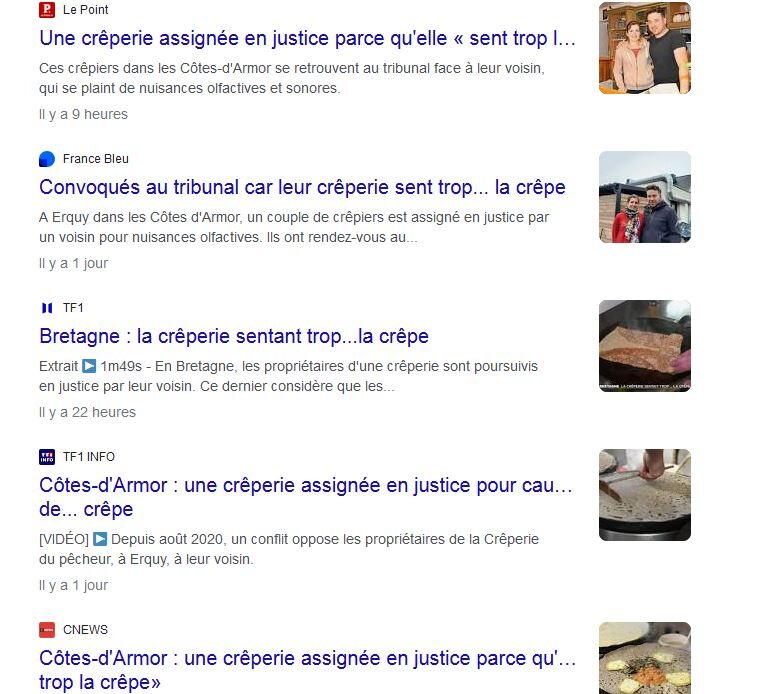
Task: Click the Le Point couple photo thumbnail
Action: click(x=645, y=48)
